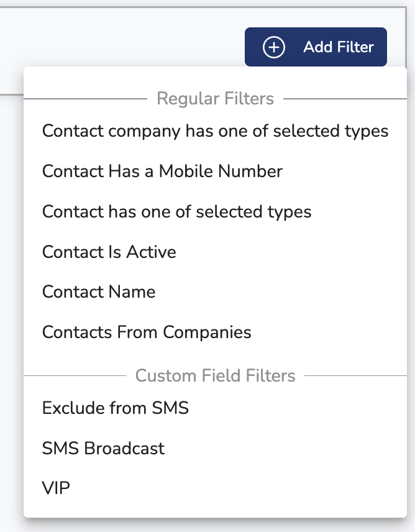Pick the SMS Broadcast custom field filter

[x=103, y=448]
